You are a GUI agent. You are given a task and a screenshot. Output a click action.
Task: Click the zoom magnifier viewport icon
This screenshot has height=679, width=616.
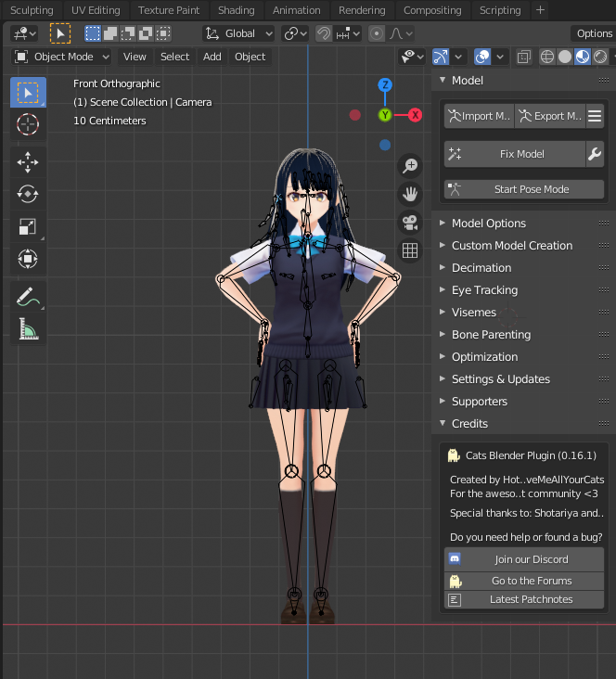[x=410, y=166]
